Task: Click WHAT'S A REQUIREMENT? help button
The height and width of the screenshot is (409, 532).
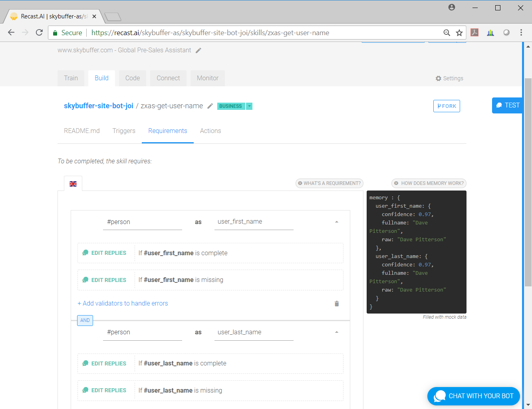Action: pyautogui.click(x=330, y=183)
